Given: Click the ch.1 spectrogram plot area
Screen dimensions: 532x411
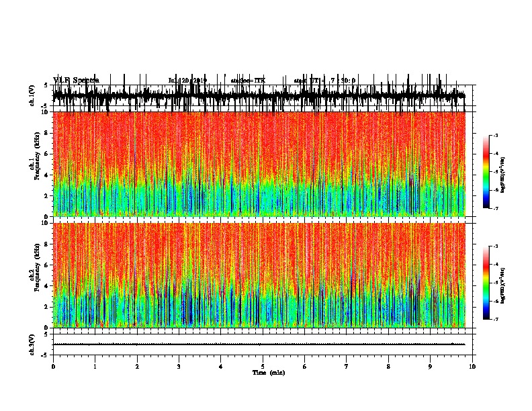Looking at the screenshot, I should pyautogui.click(x=259, y=164).
